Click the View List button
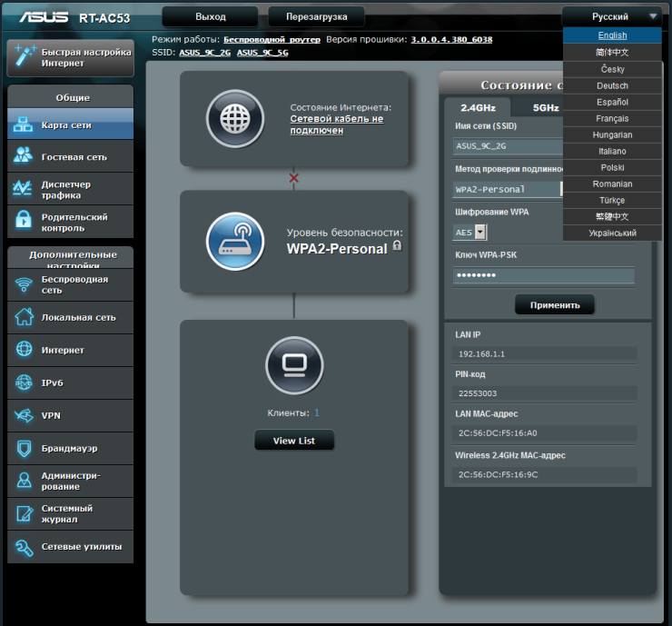Screen dimensions: 672x626 (294, 441)
